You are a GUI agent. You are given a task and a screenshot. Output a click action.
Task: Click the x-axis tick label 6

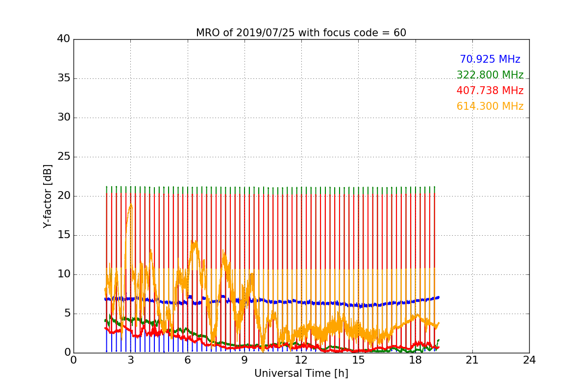(187, 360)
